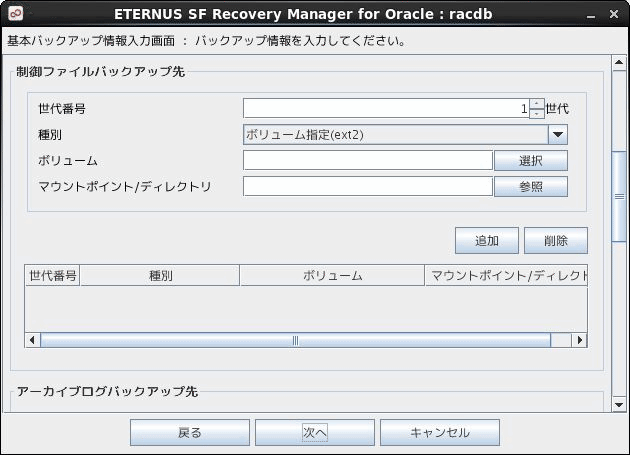The height and width of the screenshot is (455, 630).
Task: Click the 追加 add button
Action: click(x=487, y=241)
